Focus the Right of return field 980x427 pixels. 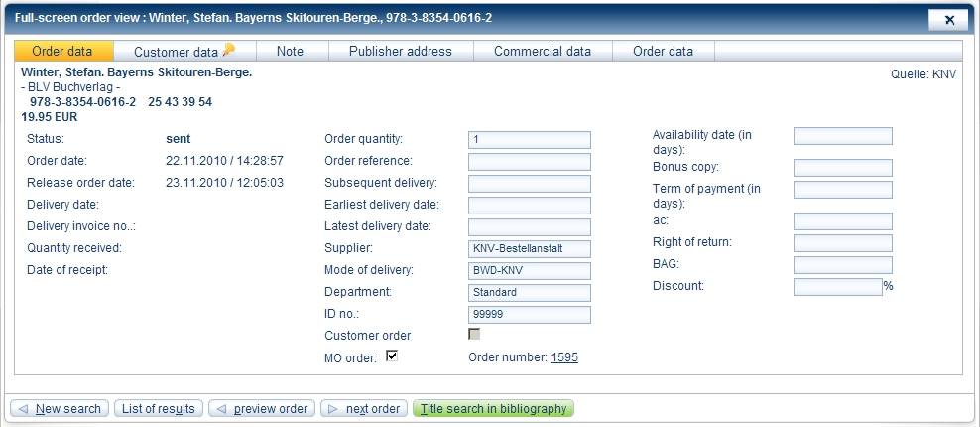pos(842,243)
